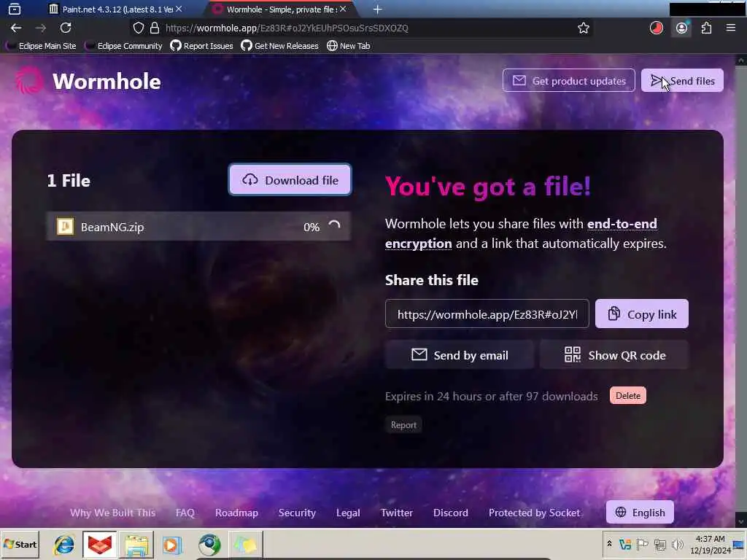Viewport: 747px width, 560px height.
Task: Open the red taskbar application icon
Action: coord(99,545)
